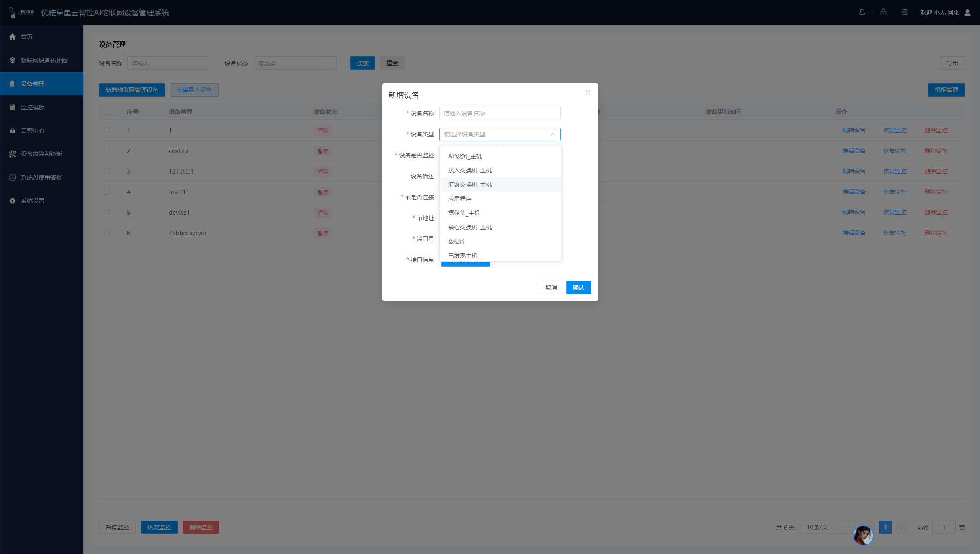Click the lock screen icon
The width and height of the screenshot is (980, 554).
pyautogui.click(x=883, y=13)
